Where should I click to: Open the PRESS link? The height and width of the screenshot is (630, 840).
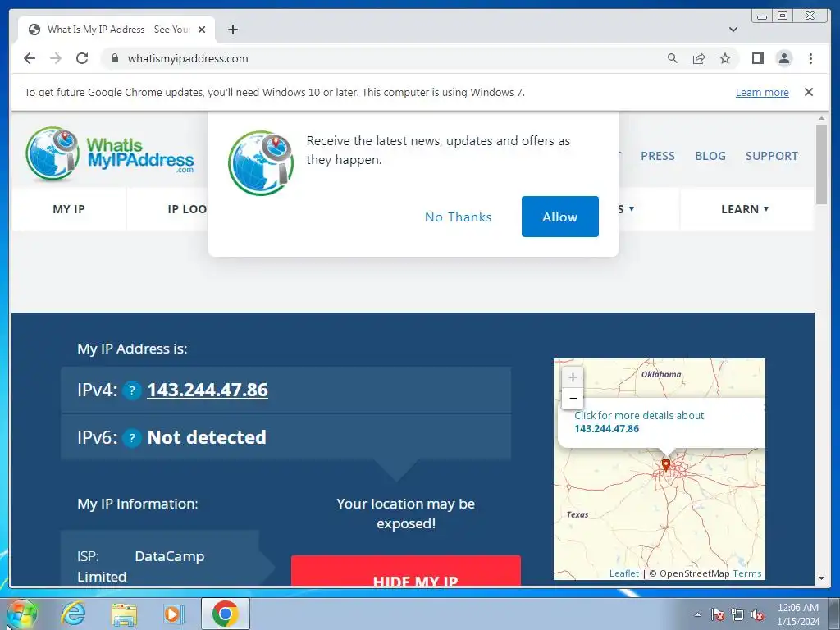(x=658, y=156)
